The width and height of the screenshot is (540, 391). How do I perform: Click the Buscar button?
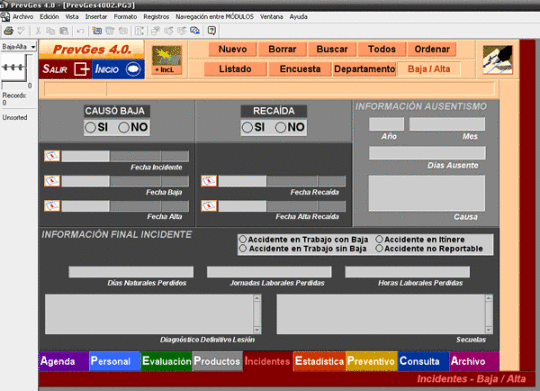tap(332, 49)
